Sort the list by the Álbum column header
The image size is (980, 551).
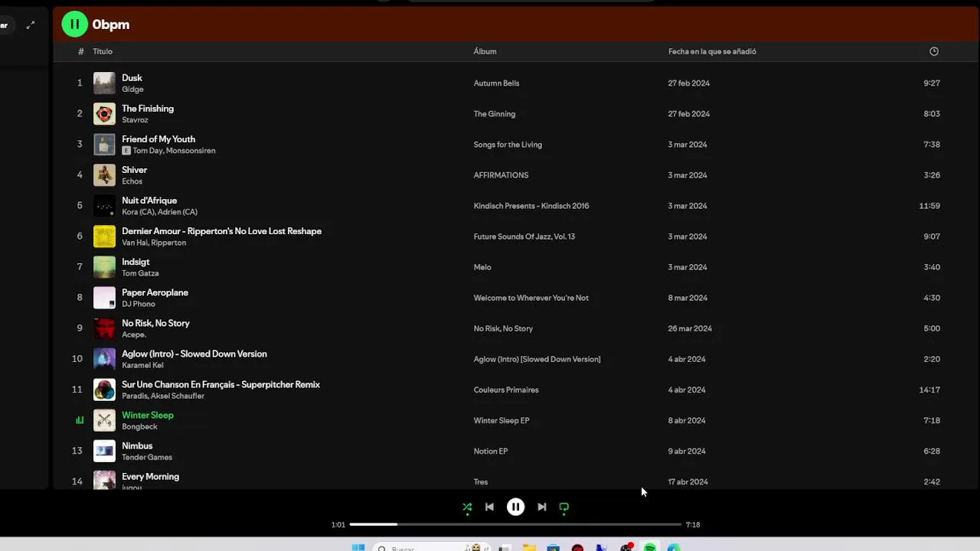485,51
